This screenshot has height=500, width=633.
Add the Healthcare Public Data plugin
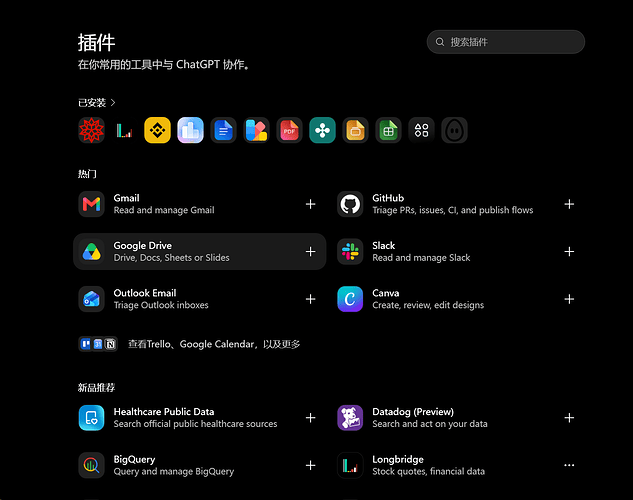coord(310,418)
